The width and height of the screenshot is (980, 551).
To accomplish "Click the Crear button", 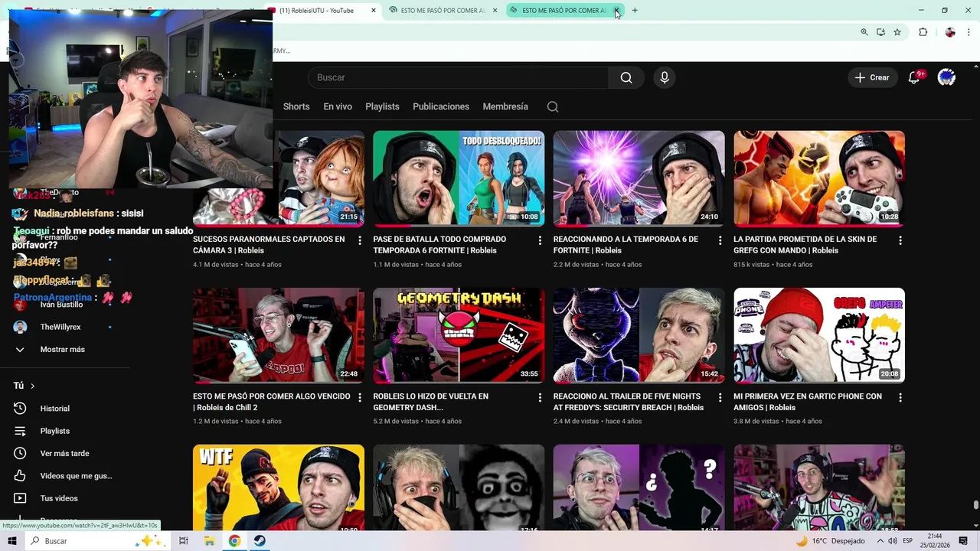I will click(x=872, y=77).
